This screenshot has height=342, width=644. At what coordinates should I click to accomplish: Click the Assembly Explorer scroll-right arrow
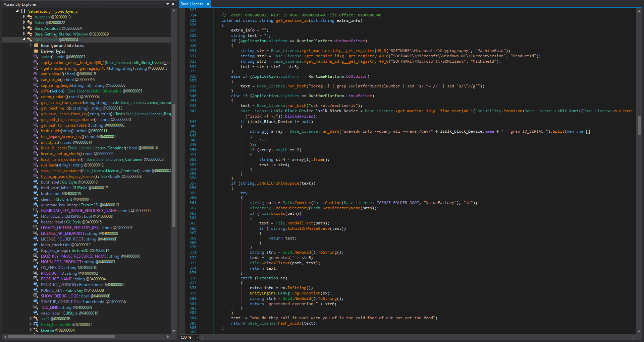click(x=168, y=337)
